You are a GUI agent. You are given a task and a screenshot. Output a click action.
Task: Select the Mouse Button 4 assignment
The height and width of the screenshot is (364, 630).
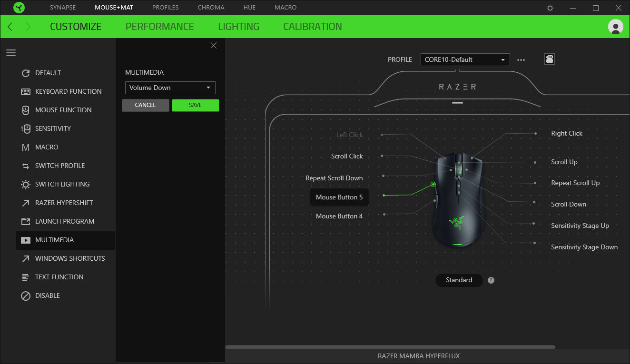point(339,216)
